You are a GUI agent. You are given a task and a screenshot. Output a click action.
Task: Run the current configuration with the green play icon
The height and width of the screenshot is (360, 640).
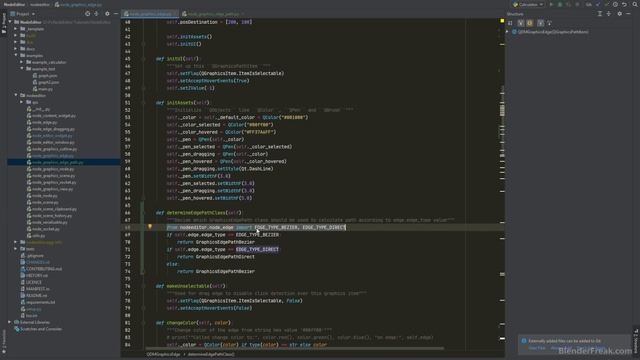[x=551, y=4]
